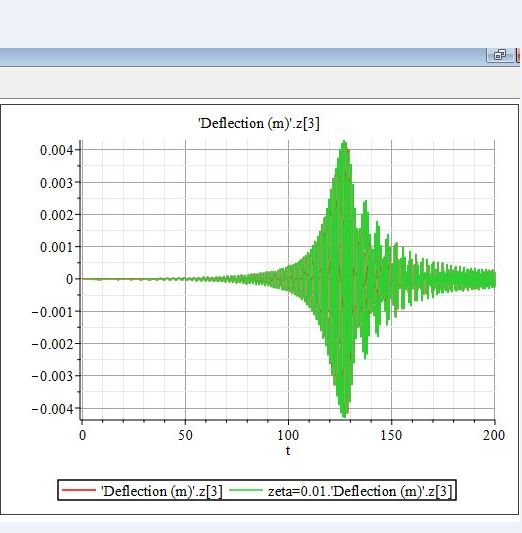Image resolution: width=522 pixels, height=533 pixels.
Task: Click the red close button at window edge
Action: pos(518,55)
